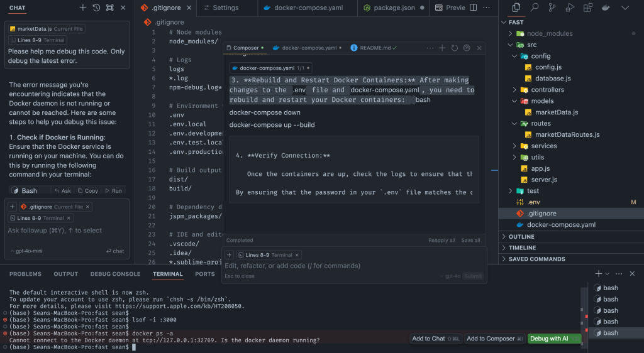The height and width of the screenshot is (353, 644).
Task: Open Composer more options ellipsis
Action: [430, 48]
